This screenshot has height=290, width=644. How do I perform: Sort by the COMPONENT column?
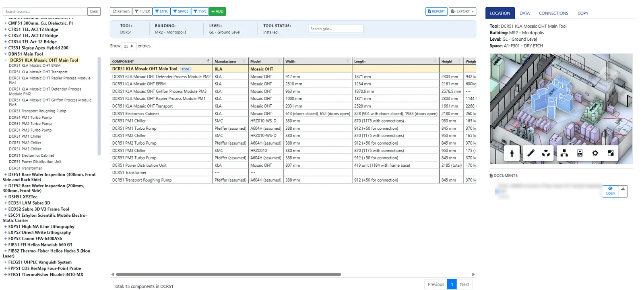pyautogui.click(x=161, y=61)
